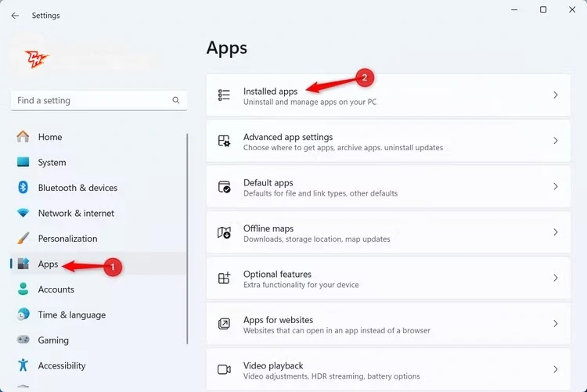
Task: Open Gaming settings label
Action: coord(53,340)
